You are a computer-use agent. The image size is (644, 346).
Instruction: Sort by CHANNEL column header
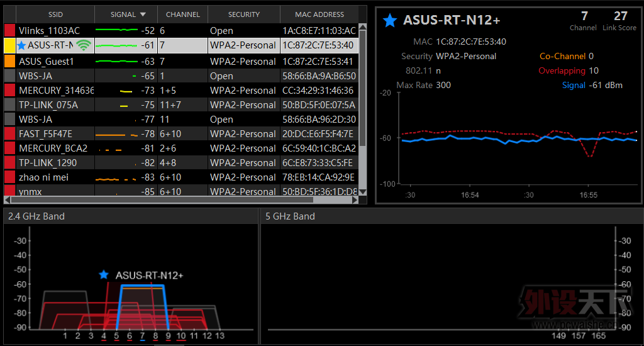(x=183, y=14)
